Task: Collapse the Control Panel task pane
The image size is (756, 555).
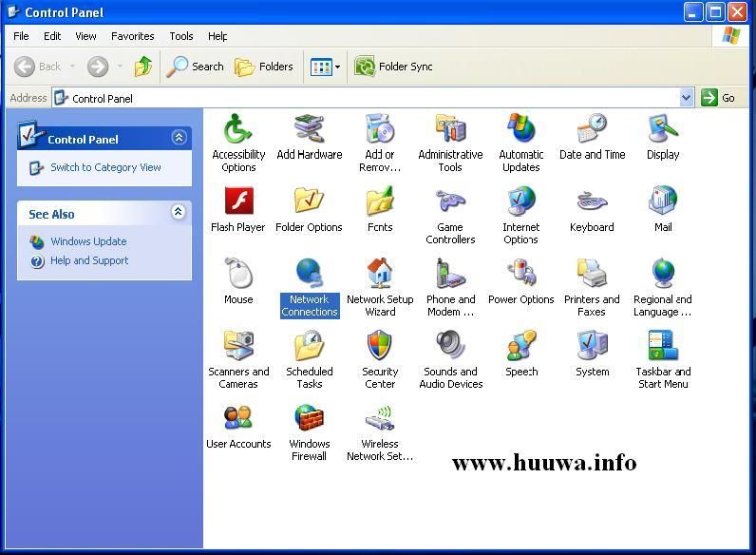Action: (179, 138)
